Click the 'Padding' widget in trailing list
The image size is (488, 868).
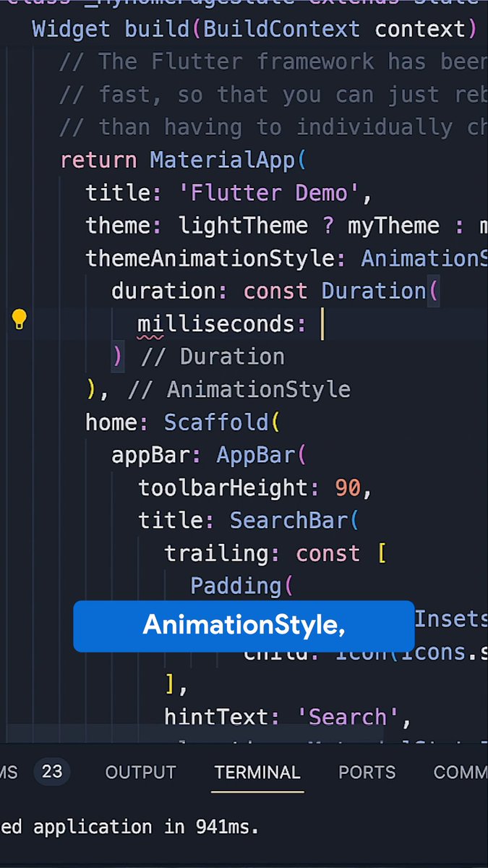(236, 586)
